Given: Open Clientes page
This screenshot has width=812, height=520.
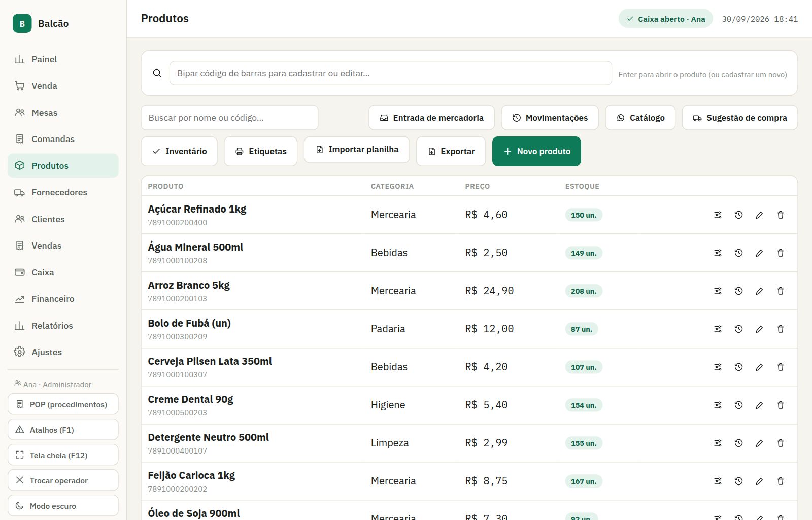Looking at the screenshot, I should (x=63, y=219).
